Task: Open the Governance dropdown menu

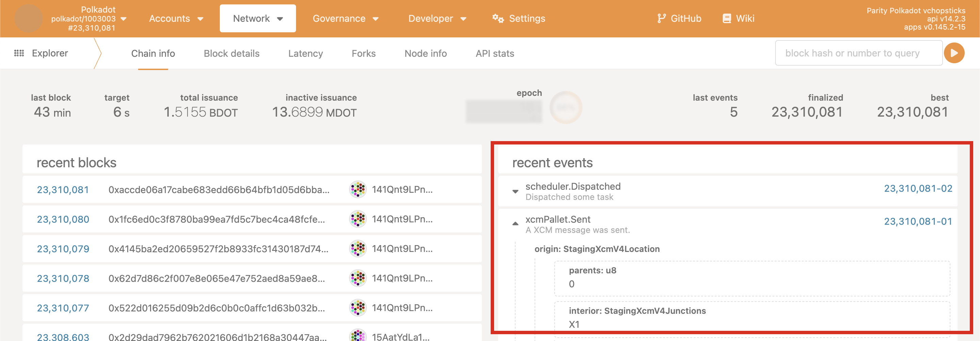Action: pyautogui.click(x=345, y=18)
